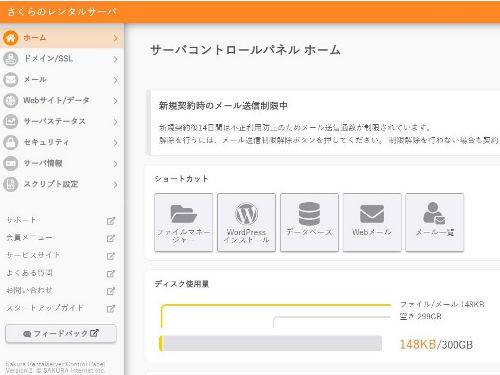Expand the ドメイン/SSL chevron arrow
The height and width of the screenshot is (375, 500).
(x=115, y=59)
